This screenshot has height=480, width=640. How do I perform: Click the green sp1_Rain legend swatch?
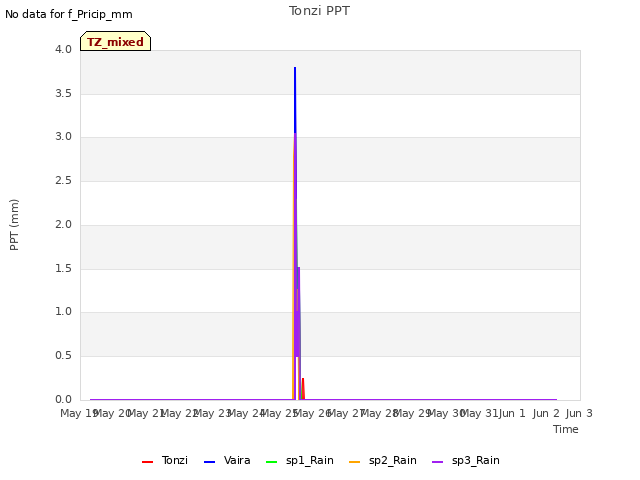pos(271,462)
